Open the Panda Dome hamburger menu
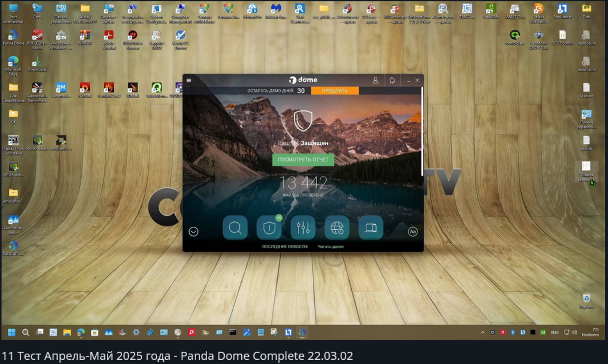The width and height of the screenshot is (608, 364). (x=189, y=80)
